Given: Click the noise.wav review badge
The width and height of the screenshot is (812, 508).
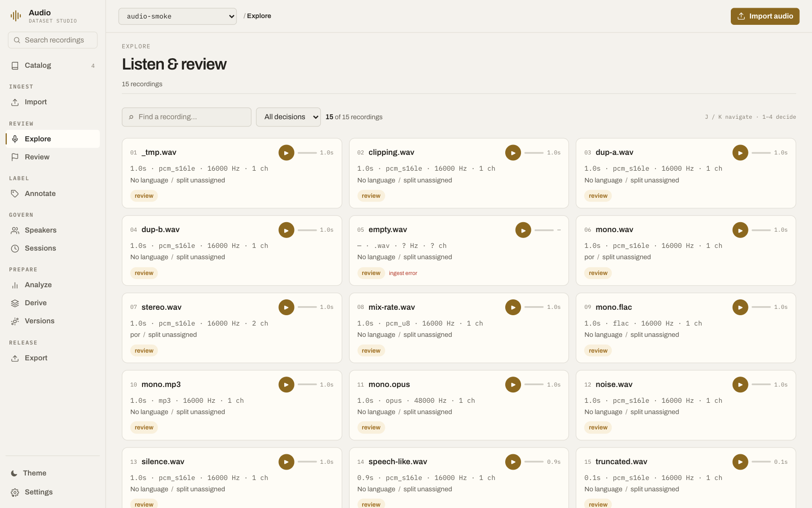Looking at the screenshot, I should (598, 428).
